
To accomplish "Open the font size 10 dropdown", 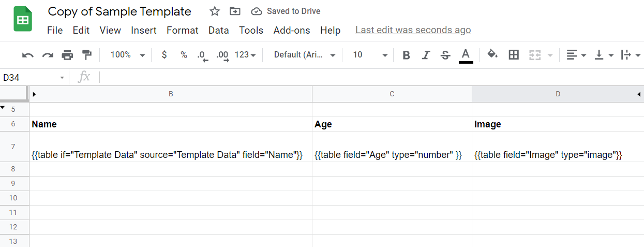I will pos(369,55).
